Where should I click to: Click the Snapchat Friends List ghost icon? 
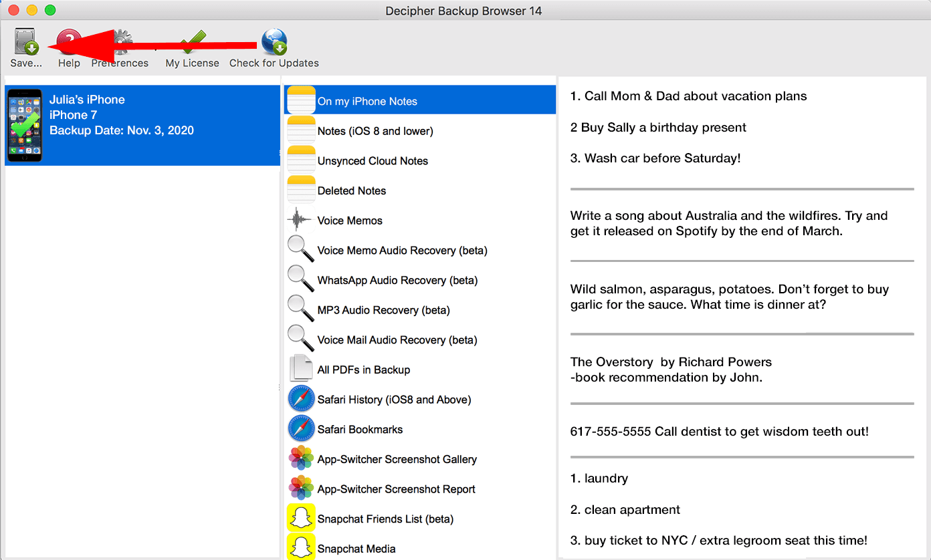(300, 519)
